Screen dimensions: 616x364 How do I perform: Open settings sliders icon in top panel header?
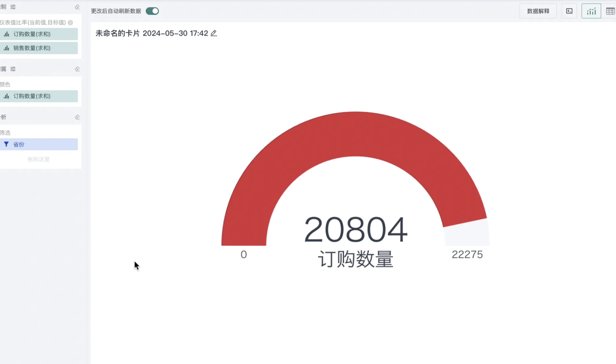13,7
